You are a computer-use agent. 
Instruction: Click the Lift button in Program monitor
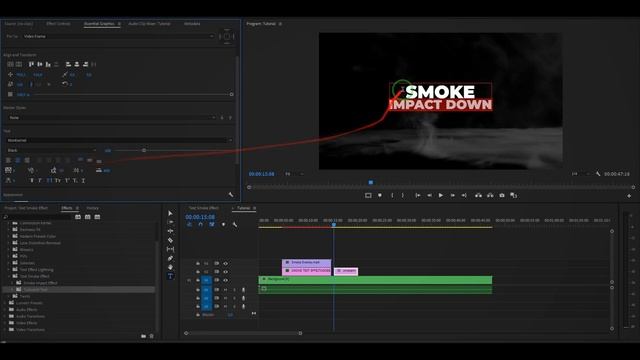[x=478, y=196]
